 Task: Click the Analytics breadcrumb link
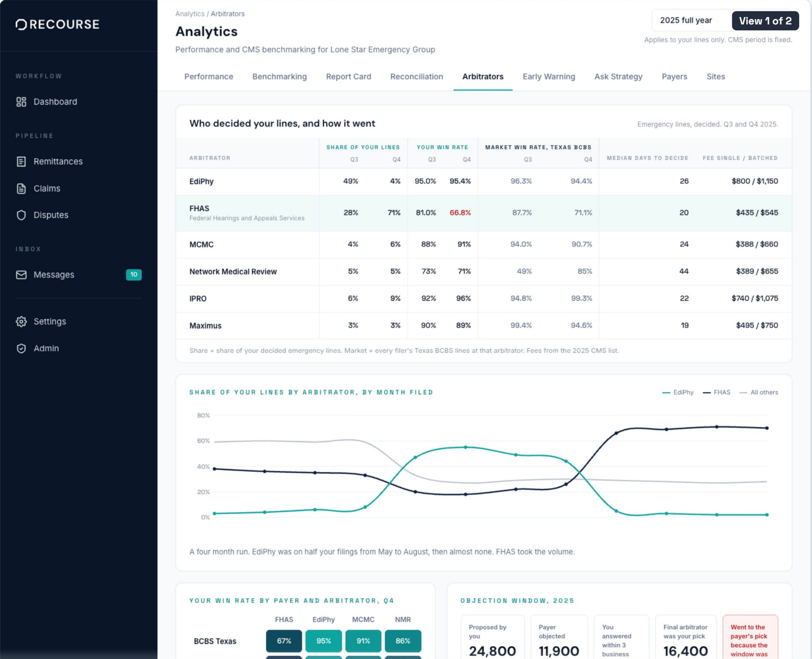point(190,14)
